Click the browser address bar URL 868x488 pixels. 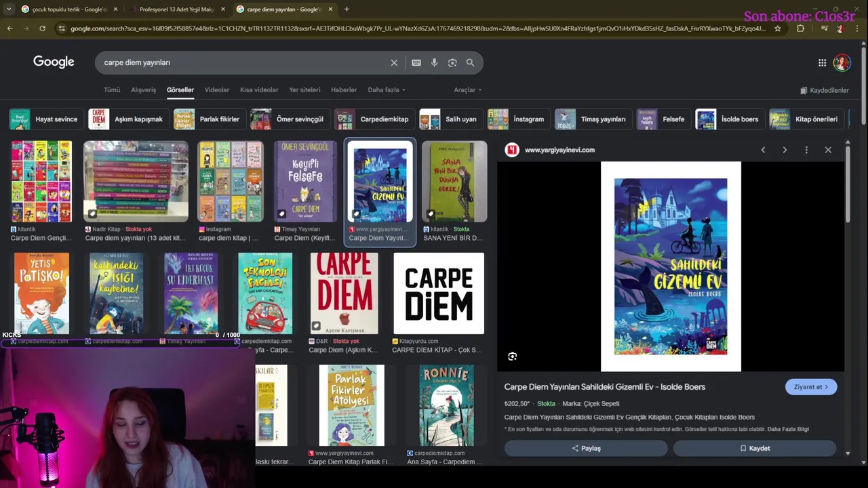417,28
